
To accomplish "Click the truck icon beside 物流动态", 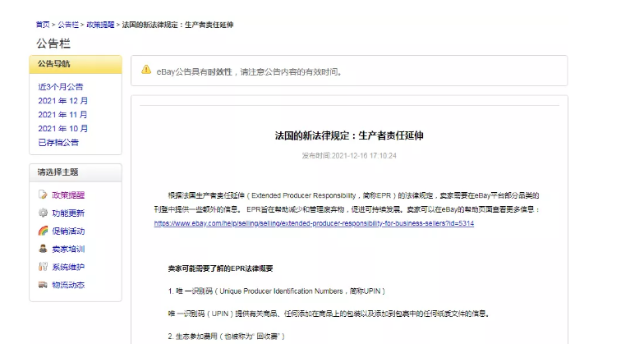I will click(x=43, y=286).
